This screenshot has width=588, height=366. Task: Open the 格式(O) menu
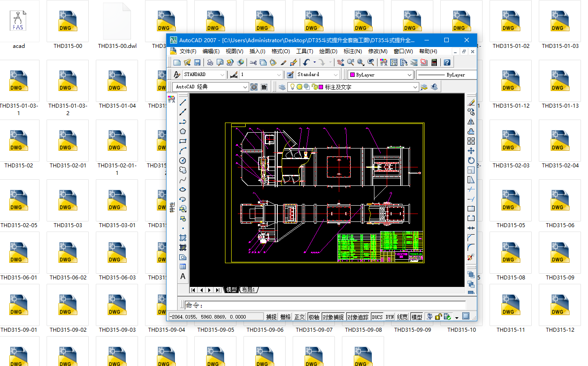click(280, 51)
